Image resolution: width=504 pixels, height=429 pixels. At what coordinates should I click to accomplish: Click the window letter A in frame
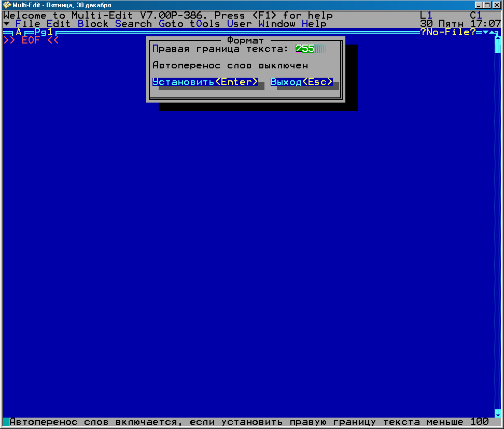[19, 32]
